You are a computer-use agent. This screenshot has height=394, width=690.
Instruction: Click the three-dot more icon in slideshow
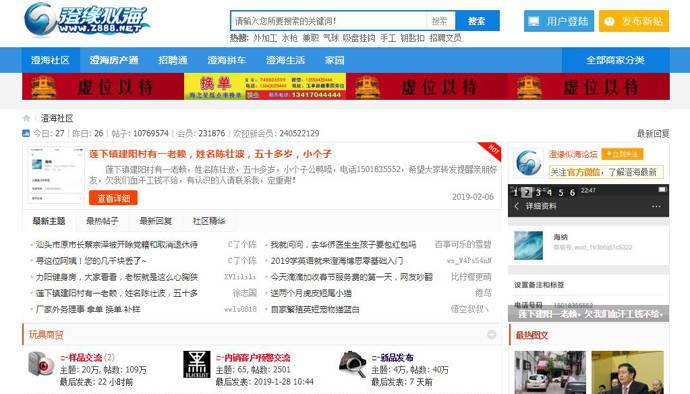[x=656, y=206]
